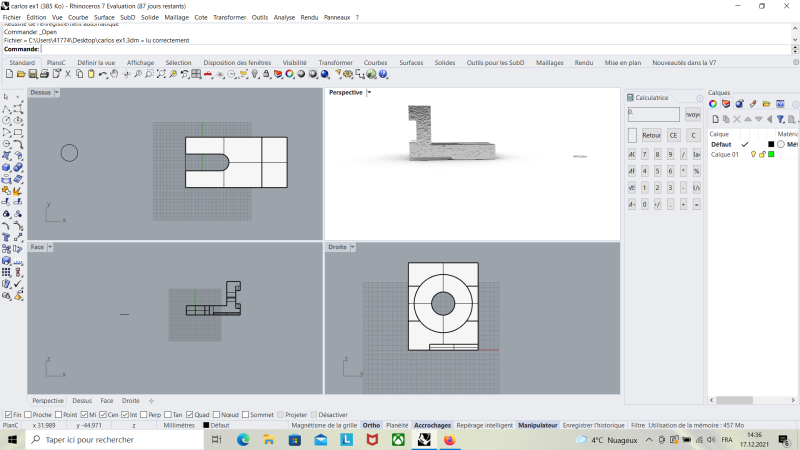The width and height of the screenshot is (800, 450).
Task: Click the Undo arrow icon
Action: tap(104, 74)
